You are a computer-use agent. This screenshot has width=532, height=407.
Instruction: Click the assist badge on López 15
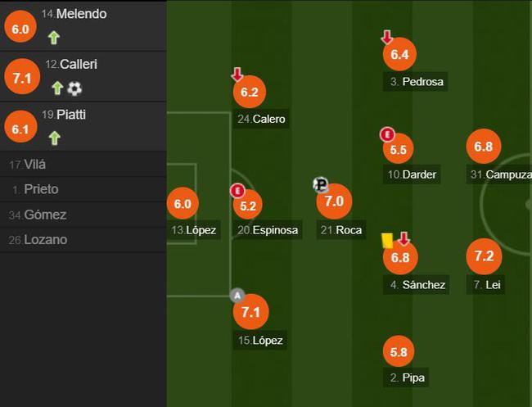pyautogui.click(x=237, y=296)
